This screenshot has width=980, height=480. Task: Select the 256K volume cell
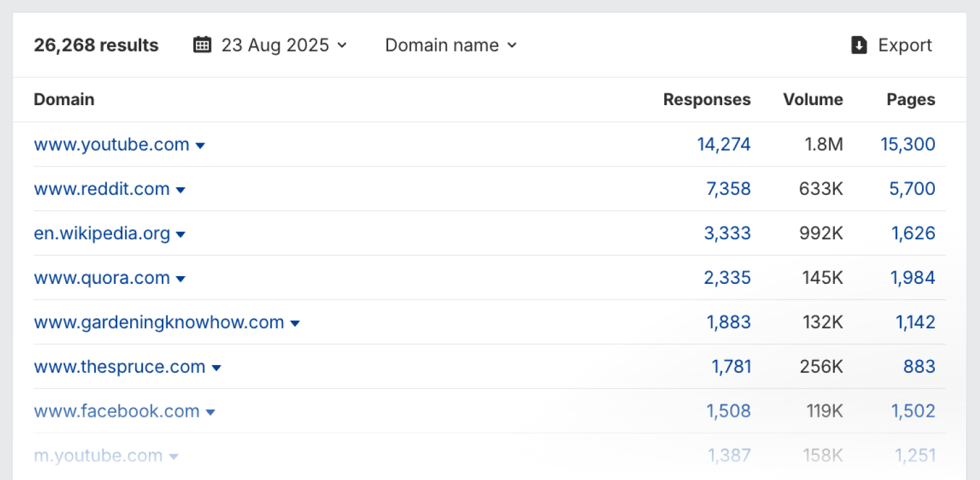coord(821,367)
